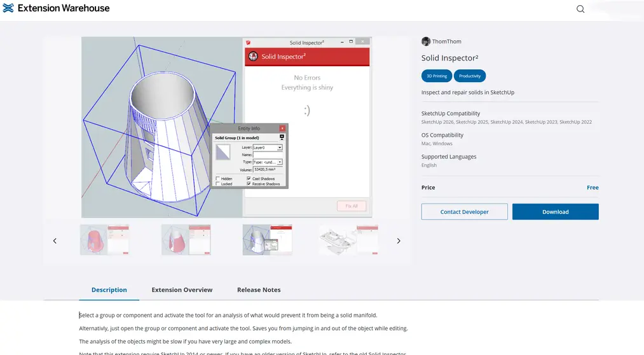This screenshot has height=355, width=644.
Task: Click 'SketchUp Compatibility' heading
Action: pos(451,113)
